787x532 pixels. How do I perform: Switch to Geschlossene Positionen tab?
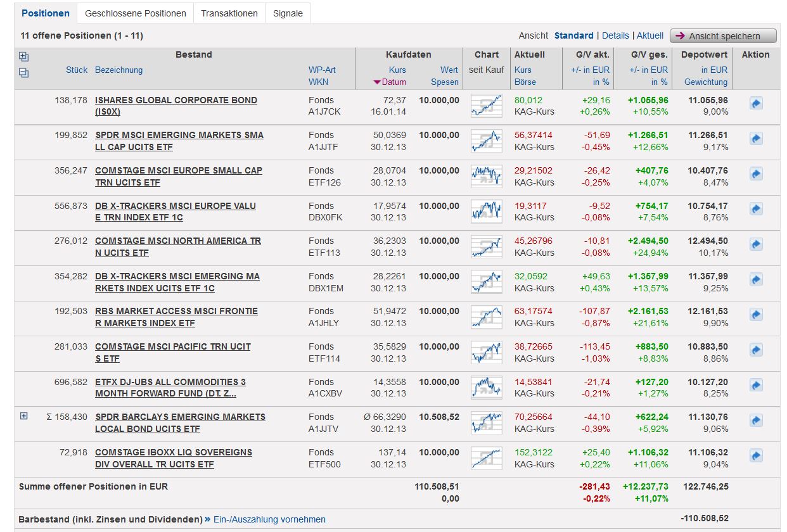click(x=136, y=13)
